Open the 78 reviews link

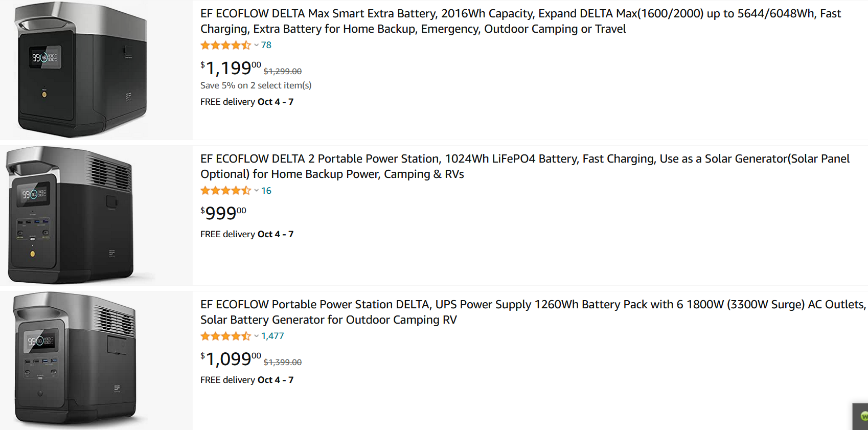(x=266, y=45)
